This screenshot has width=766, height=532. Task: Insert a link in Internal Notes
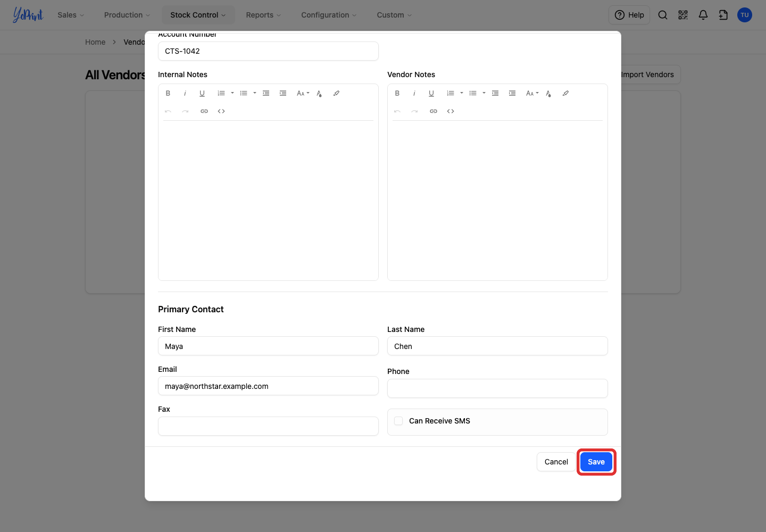tap(204, 111)
